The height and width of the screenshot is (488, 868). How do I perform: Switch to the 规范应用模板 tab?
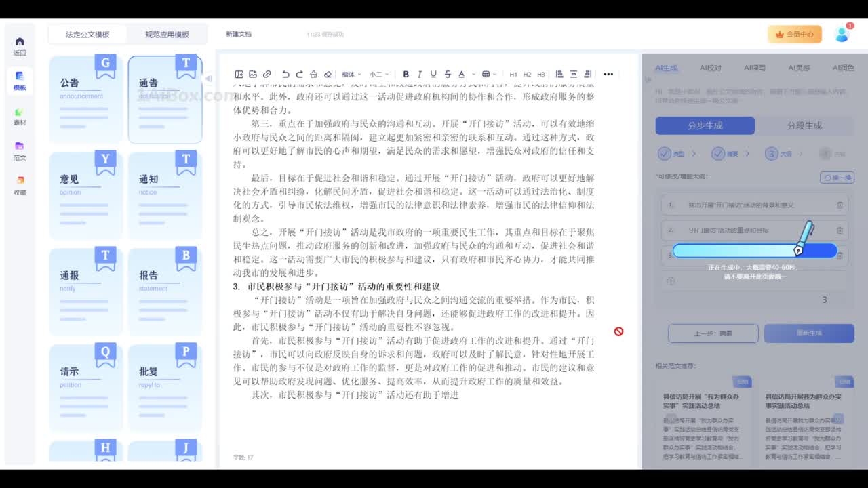point(167,35)
